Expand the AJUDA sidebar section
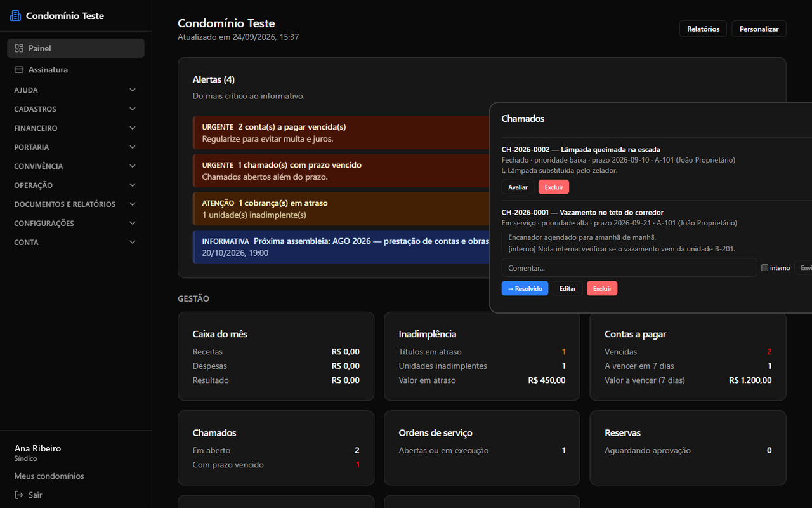The height and width of the screenshot is (508, 812). [76, 90]
